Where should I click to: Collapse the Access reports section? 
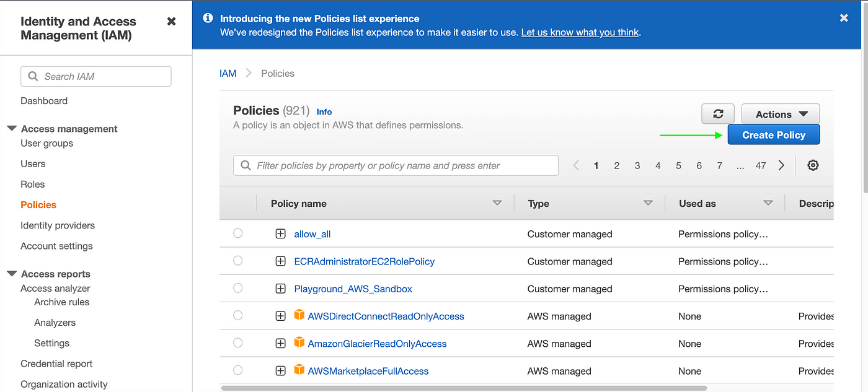12,274
